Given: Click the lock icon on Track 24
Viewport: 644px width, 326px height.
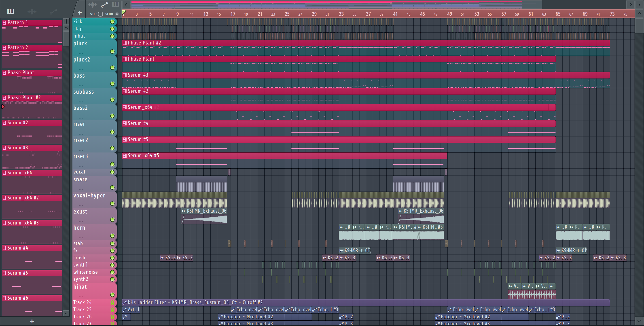Looking at the screenshot, I should (x=112, y=303).
